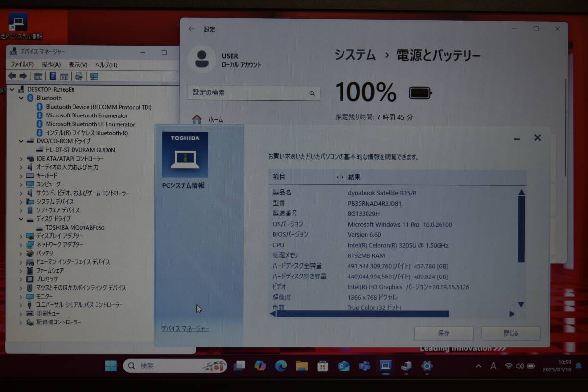Open File Explorer from the taskbar
Image resolution: width=588 pixels, height=392 pixels.
tap(302, 366)
